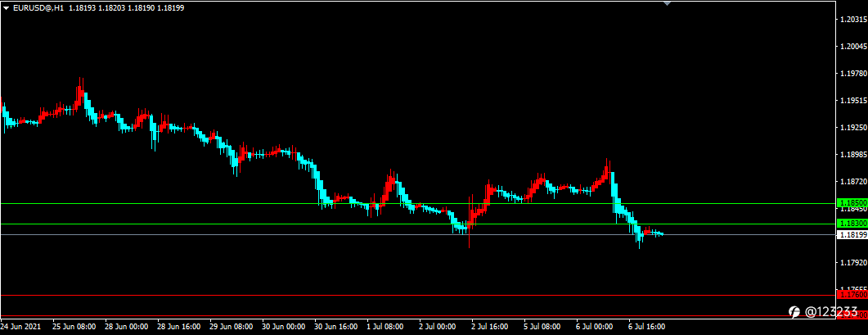Click the 24 Jun 2021 date label
Screen dimensions: 868x335
point(21,327)
